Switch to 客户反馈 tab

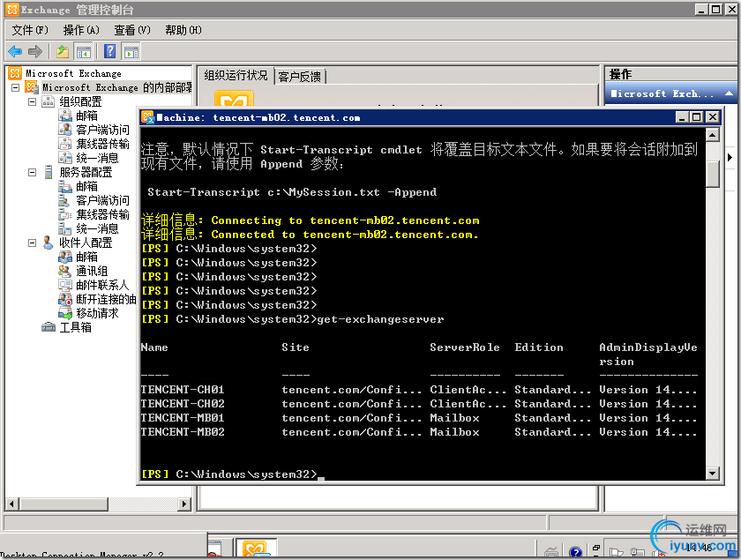click(x=300, y=77)
